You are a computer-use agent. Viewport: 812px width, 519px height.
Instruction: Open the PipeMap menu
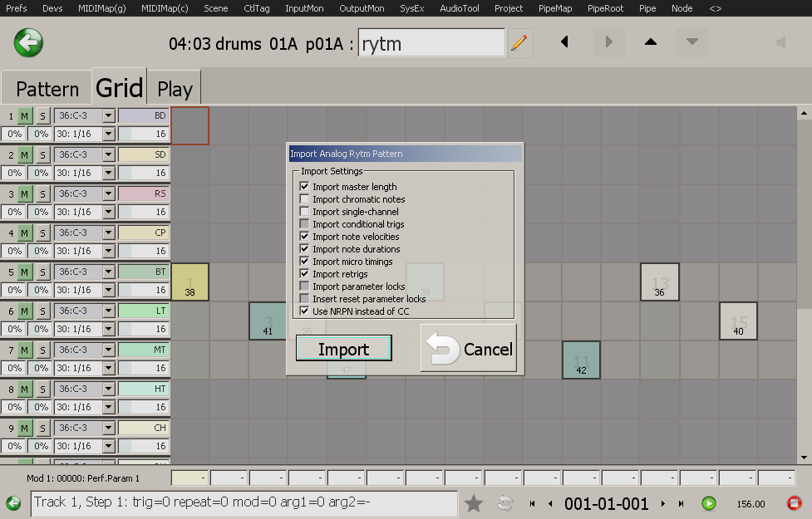557,8
